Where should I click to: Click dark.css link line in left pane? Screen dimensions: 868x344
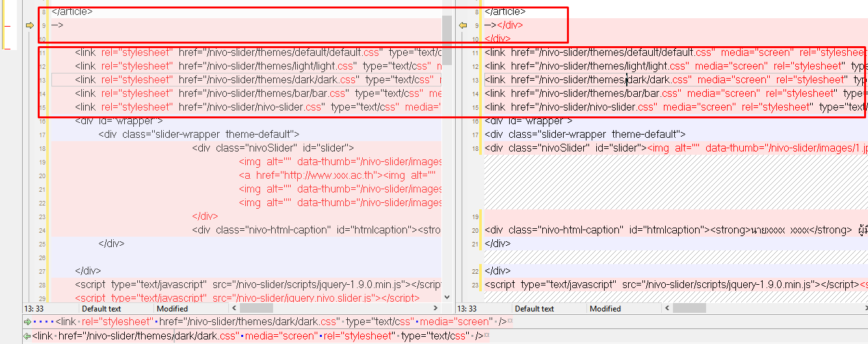click(x=258, y=80)
